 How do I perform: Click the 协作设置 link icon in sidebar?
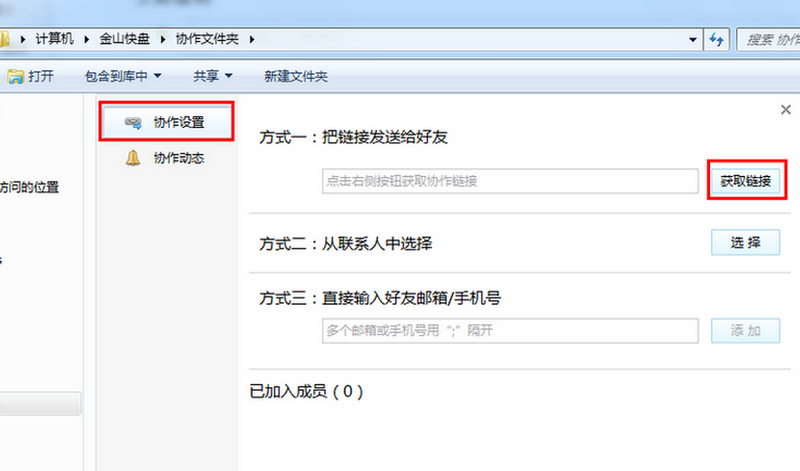(x=132, y=123)
